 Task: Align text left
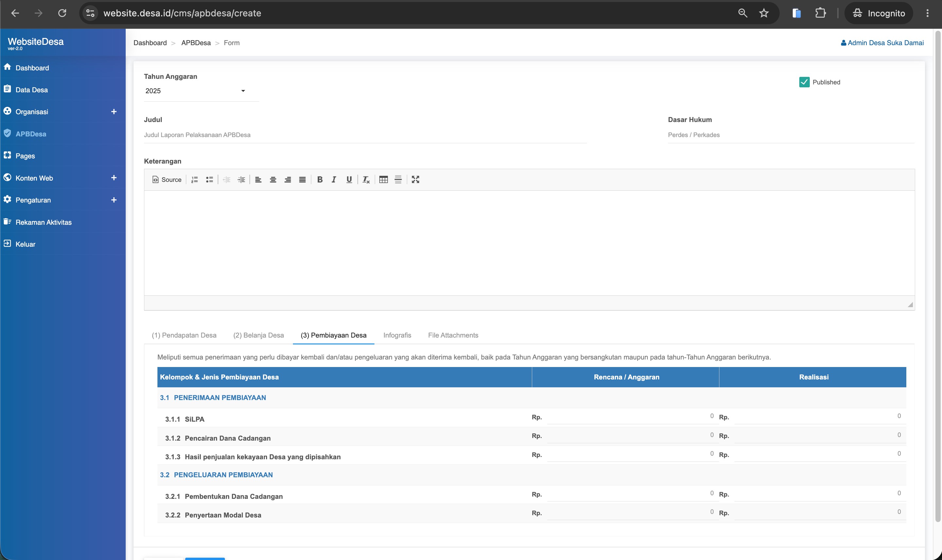(258, 180)
